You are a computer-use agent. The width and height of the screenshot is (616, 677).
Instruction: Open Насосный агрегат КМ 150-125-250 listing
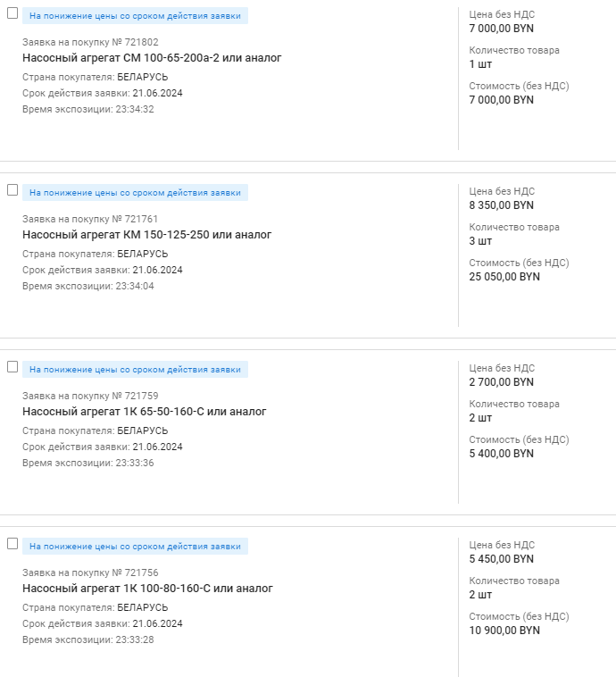click(x=146, y=235)
